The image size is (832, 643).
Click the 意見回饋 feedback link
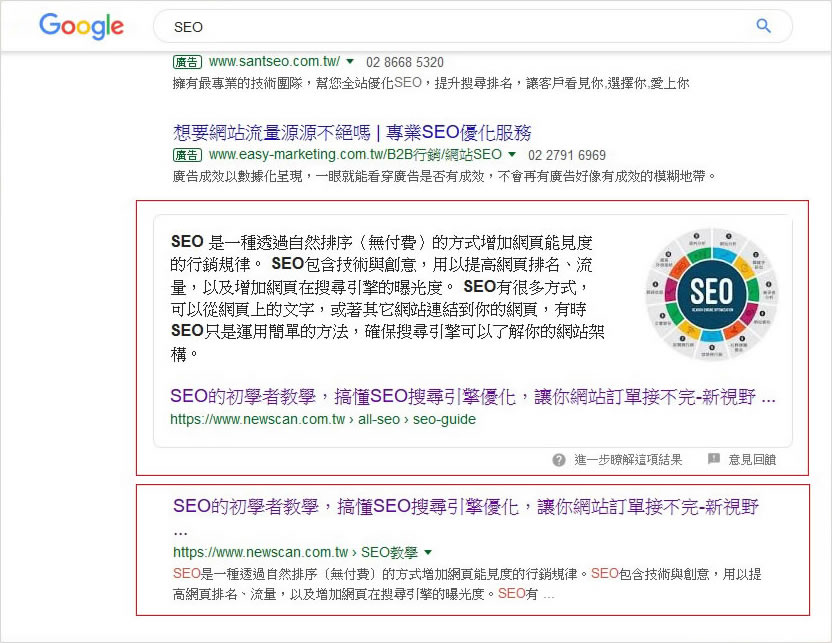click(x=752, y=460)
